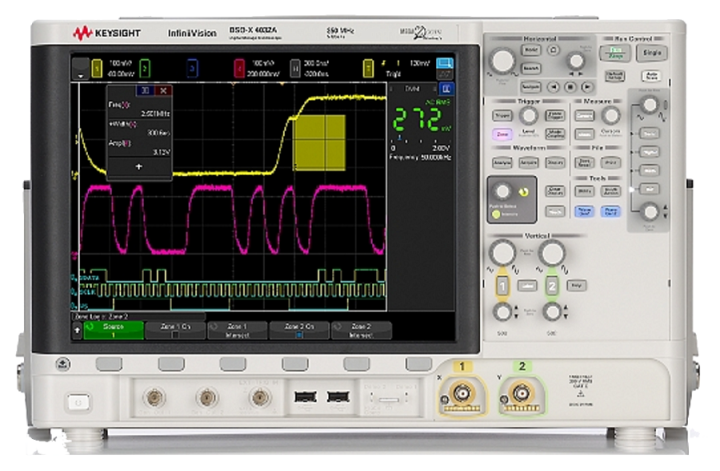The image size is (720, 471).
Task: Click the Display button
Action: pos(555,163)
